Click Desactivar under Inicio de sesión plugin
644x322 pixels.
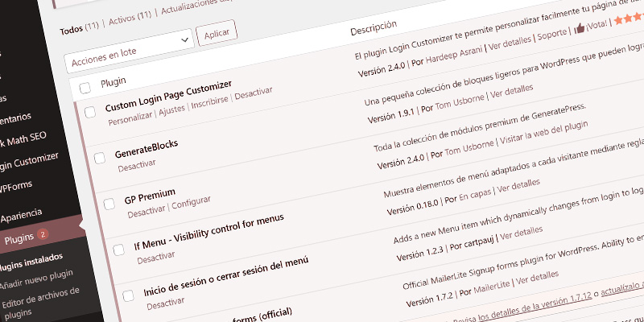point(166,303)
